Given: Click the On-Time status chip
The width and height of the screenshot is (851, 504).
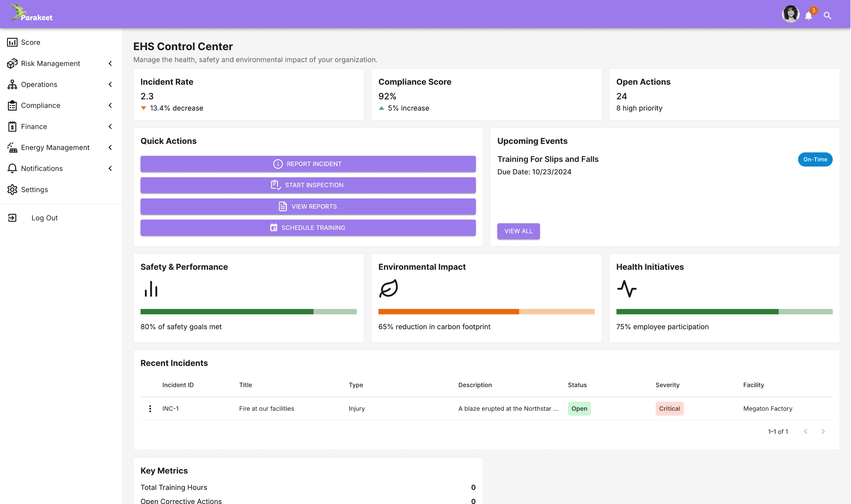Looking at the screenshot, I should click(815, 159).
